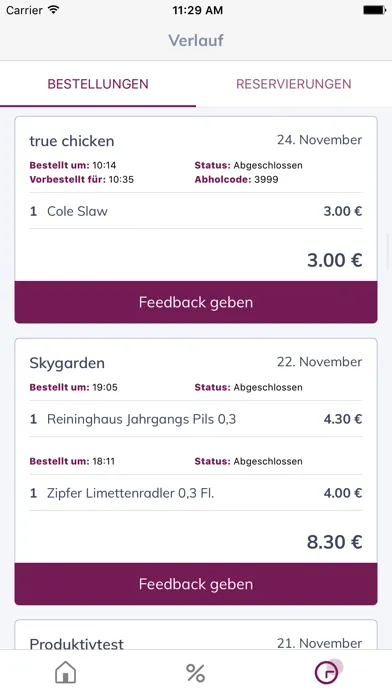This screenshot has width=392, height=696.
Task: Give feedback for Skygarden order
Action: point(196,584)
